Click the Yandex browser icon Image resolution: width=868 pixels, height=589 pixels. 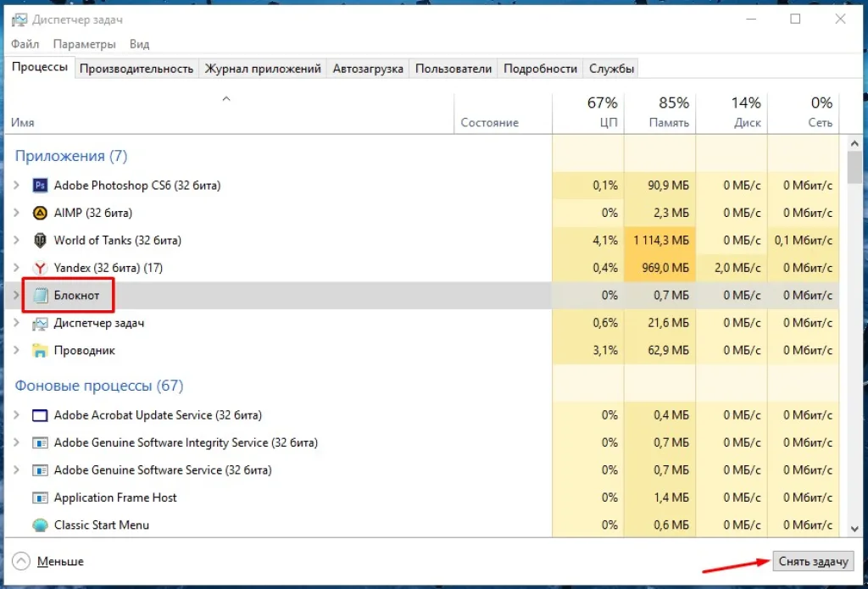click(x=40, y=268)
